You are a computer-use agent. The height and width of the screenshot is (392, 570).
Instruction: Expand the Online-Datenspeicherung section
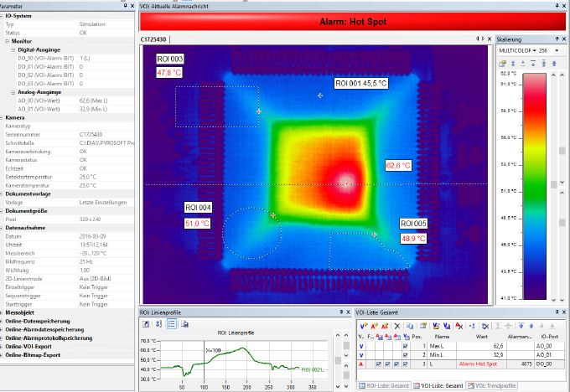(x=2, y=321)
